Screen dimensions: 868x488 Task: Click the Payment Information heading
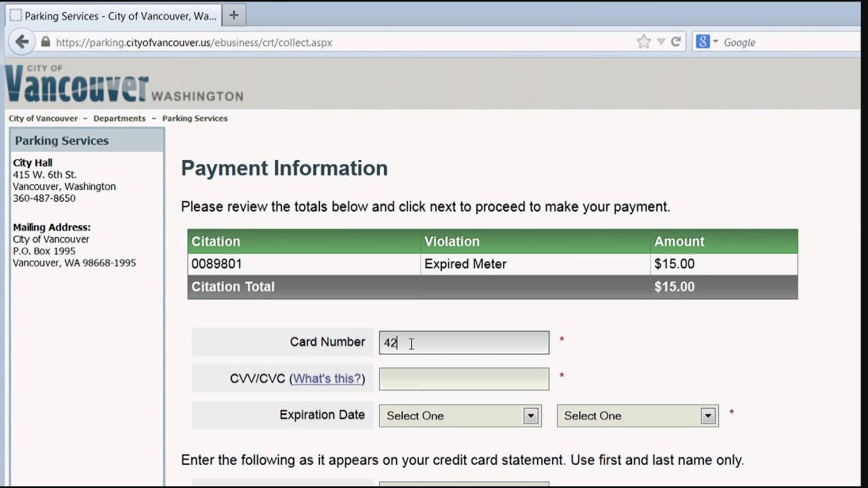click(x=284, y=168)
